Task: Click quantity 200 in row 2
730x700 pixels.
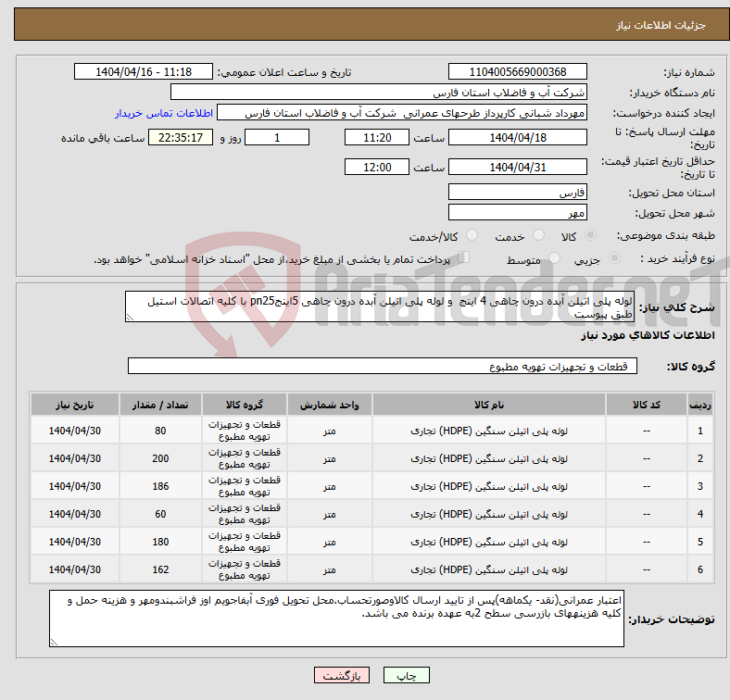Action: [160, 458]
